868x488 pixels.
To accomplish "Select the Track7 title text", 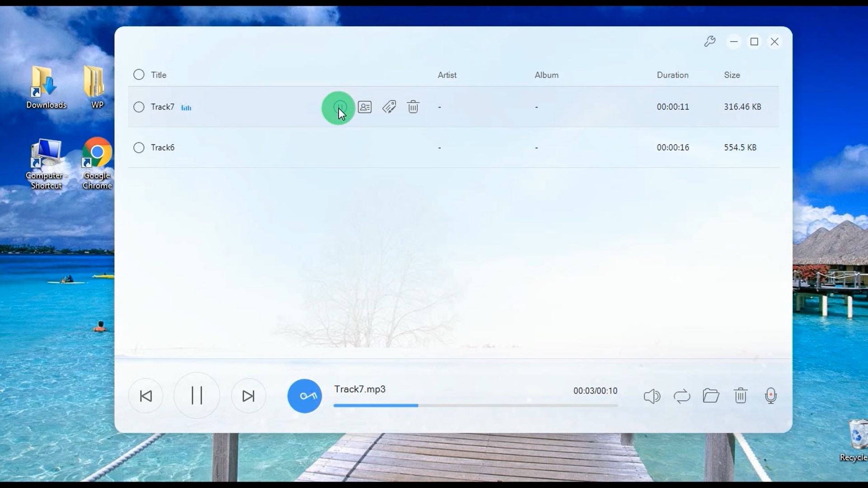I will pyautogui.click(x=163, y=107).
